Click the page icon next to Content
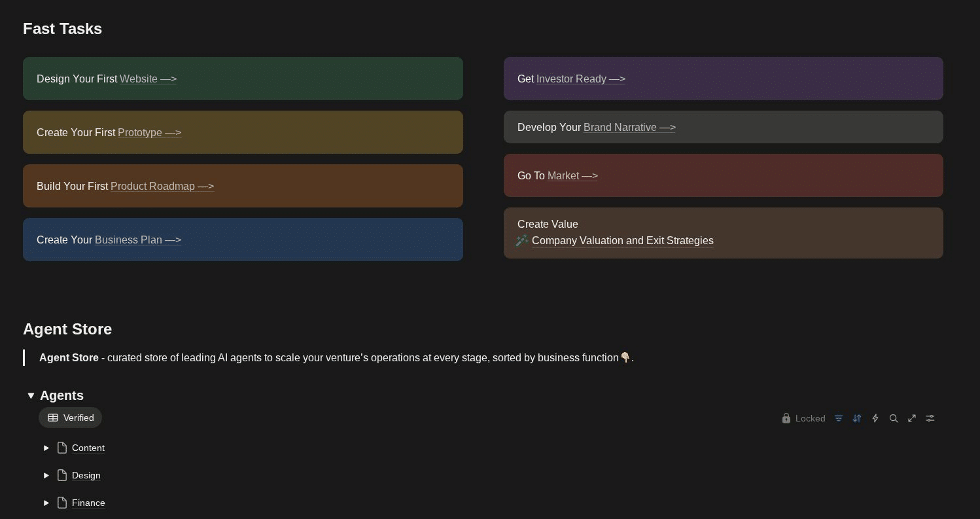980x519 pixels. [x=62, y=448]
